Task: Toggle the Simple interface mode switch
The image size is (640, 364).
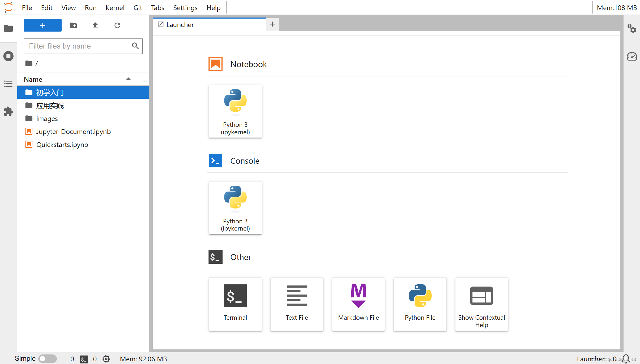Action: pyautogui.click(x=48, y=359)
